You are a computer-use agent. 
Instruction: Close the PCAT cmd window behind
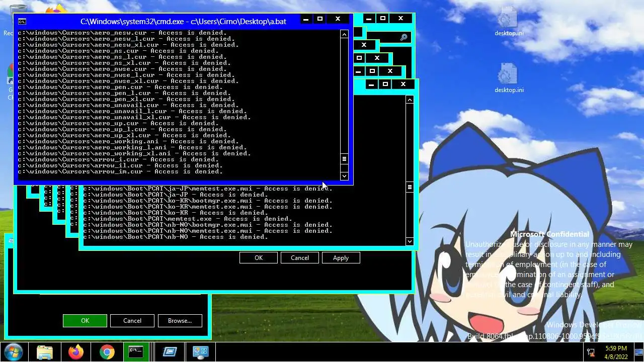click(403, 84)
